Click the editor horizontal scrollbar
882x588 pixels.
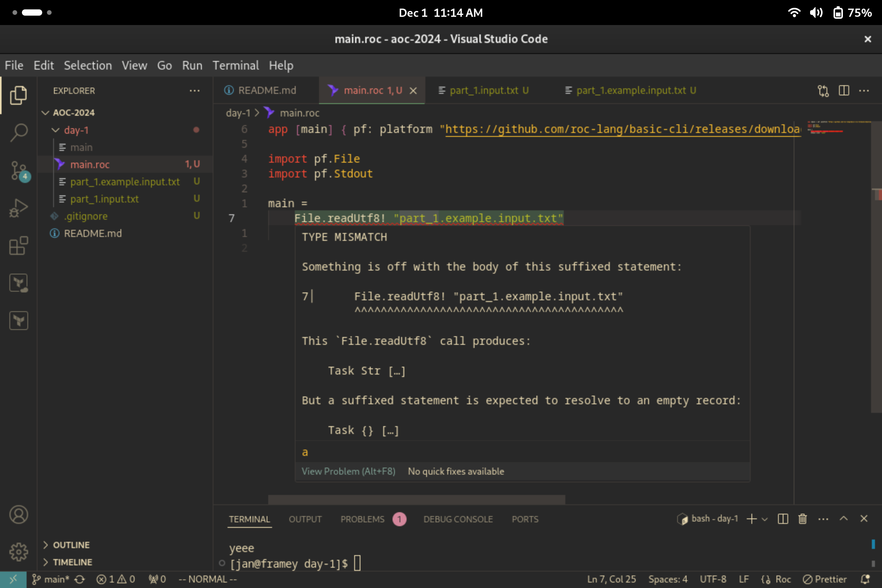tap(416, 499)
